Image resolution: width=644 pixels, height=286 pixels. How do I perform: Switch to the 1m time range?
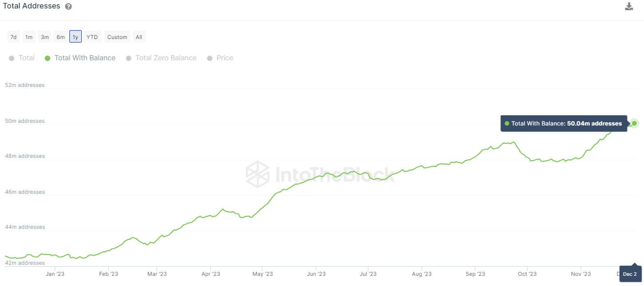point(29,37)
